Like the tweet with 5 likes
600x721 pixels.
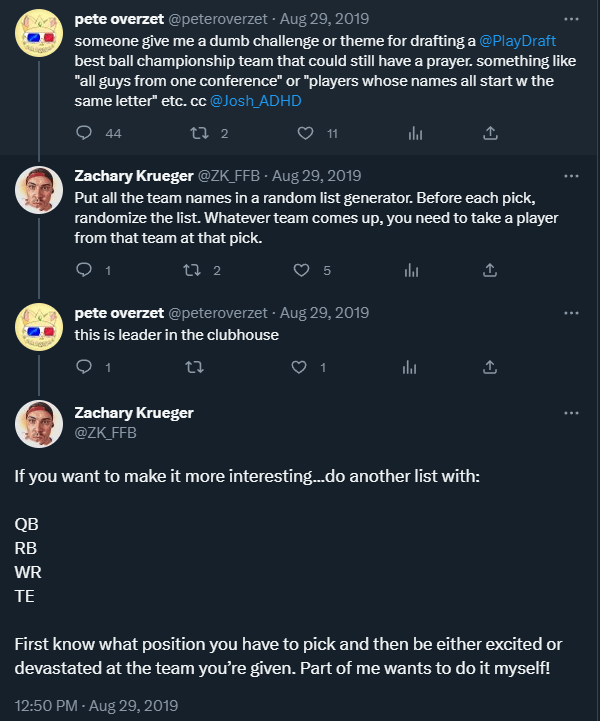pos(300,270)
